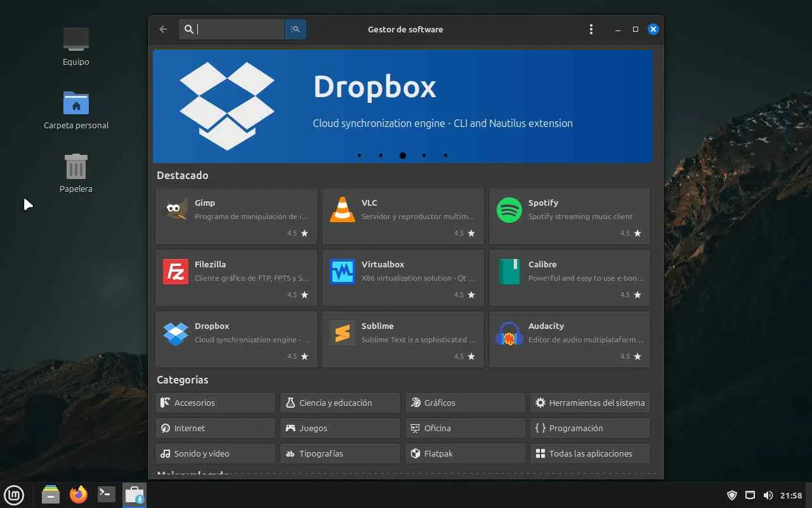Viewport: 812px width, 508px height.
Task: Browse the Tipografías category
Action: (x=340, y=453)
